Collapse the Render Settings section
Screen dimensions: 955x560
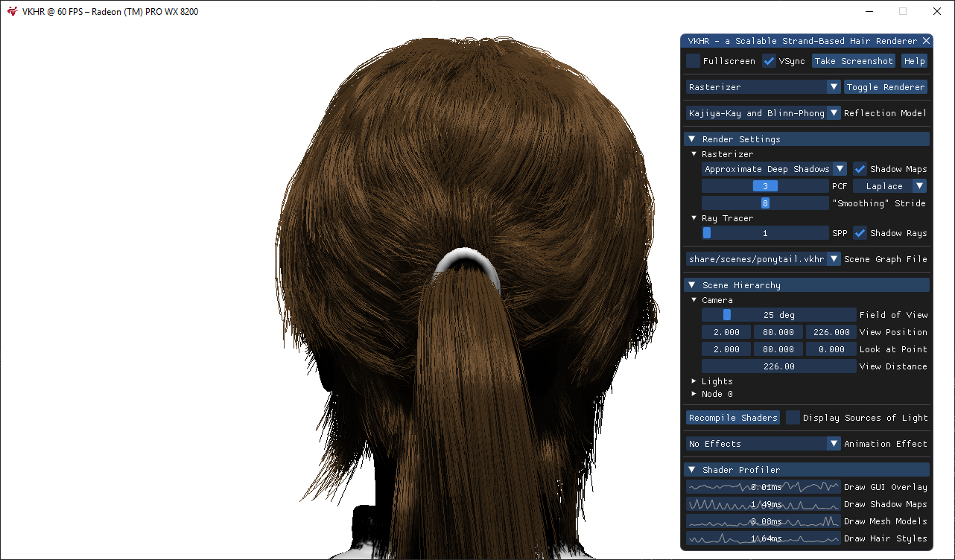click(692, 139)
